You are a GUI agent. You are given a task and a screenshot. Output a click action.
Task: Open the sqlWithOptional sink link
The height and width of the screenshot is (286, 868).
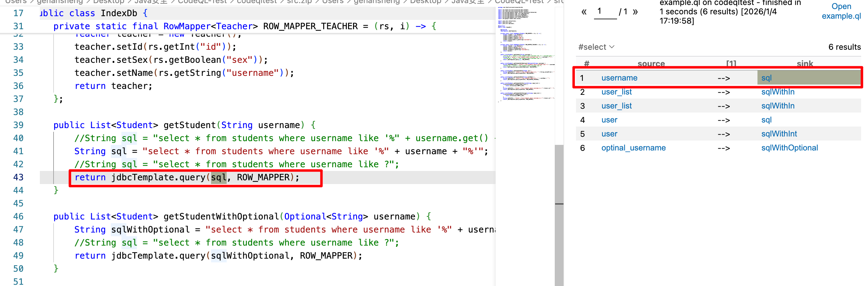click(789, 148)
